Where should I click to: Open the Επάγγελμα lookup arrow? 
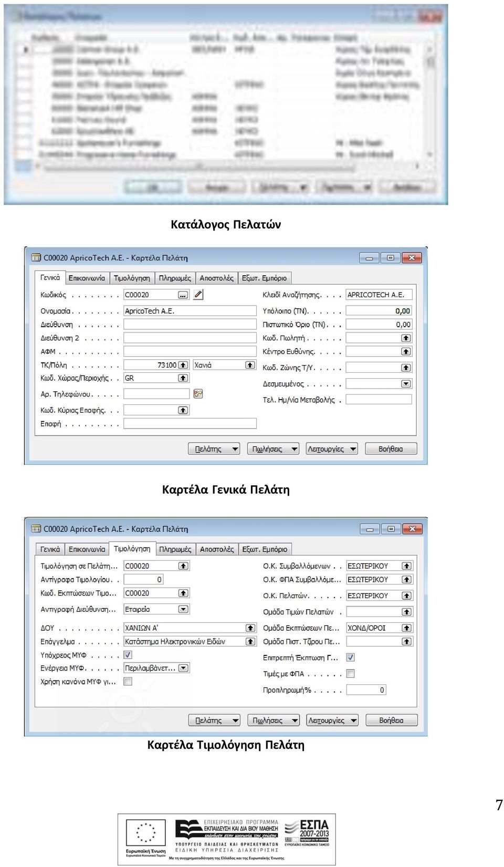(x=250, y=641)
